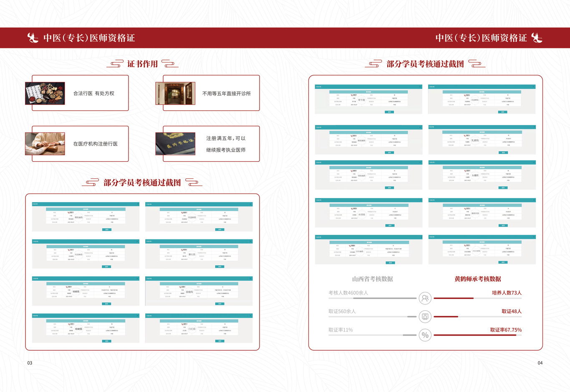The width and height of the screenshot is (570, 392).
Task: Click page number 03
Action: tap(30, 363)
